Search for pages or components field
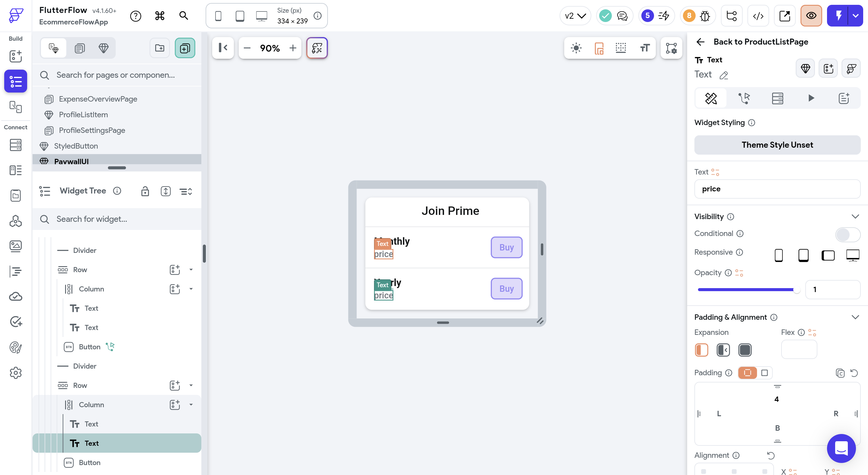The width and height of the screenshot is (868, 475). coord(117,75)
